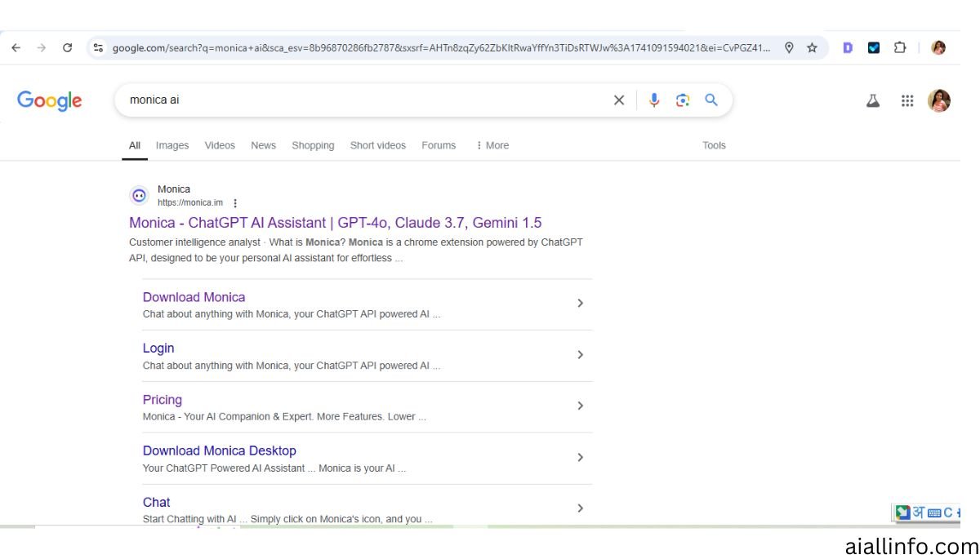Expand the Login sitelink arrow

(x=581, y=355)
